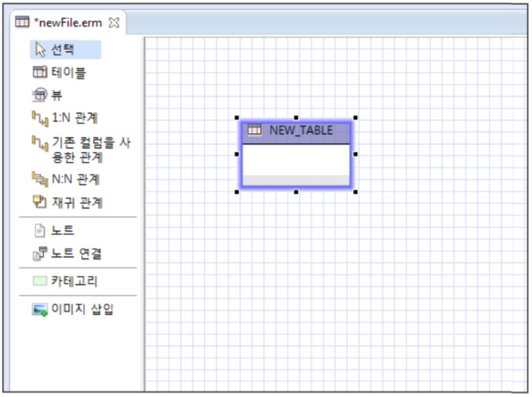The height and width of the screenshot is (397, 532).
Task: Choose the 뷰 view tool
Action: coord(47,95)
